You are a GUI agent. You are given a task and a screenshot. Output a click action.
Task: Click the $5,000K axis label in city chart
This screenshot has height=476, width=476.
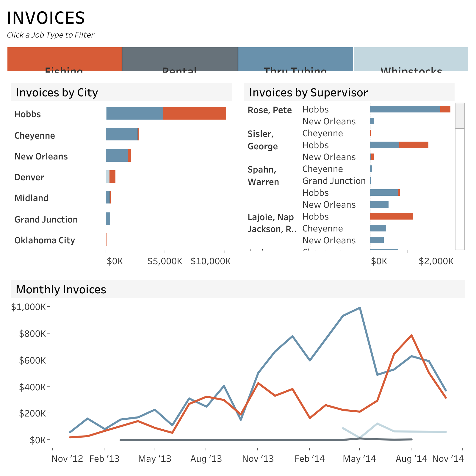pos(165,261)
